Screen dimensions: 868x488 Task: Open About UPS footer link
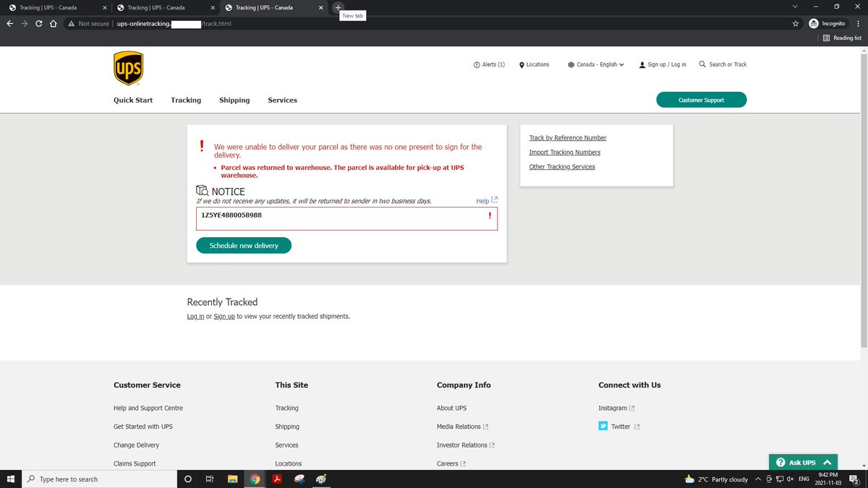tap(451, 408)
